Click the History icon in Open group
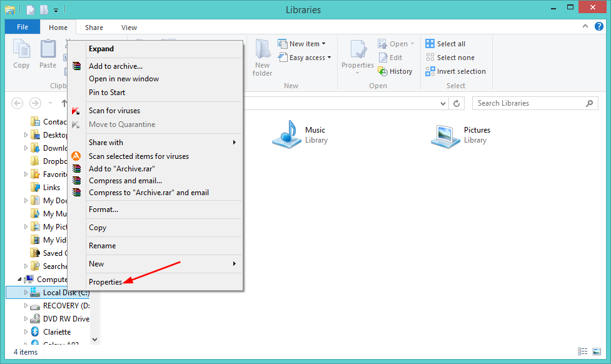The height and width of the screenshot is (364, 611). (x=383, y=71)
